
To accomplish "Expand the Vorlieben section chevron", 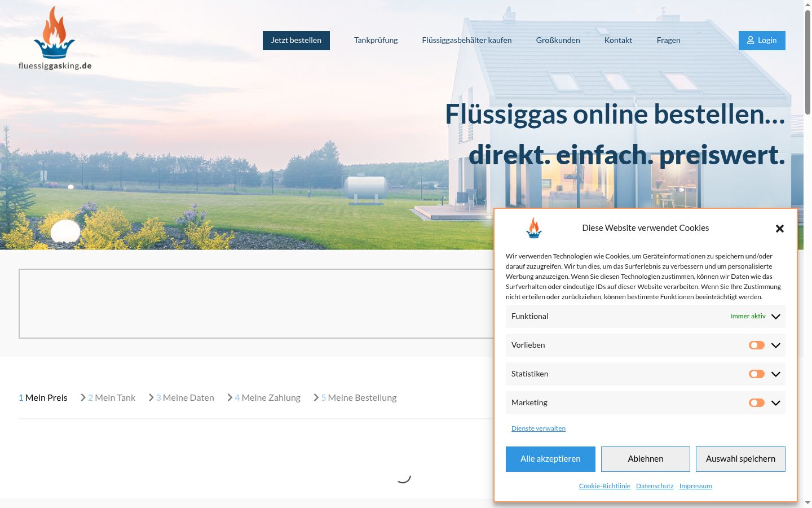I will pos(776,345).
